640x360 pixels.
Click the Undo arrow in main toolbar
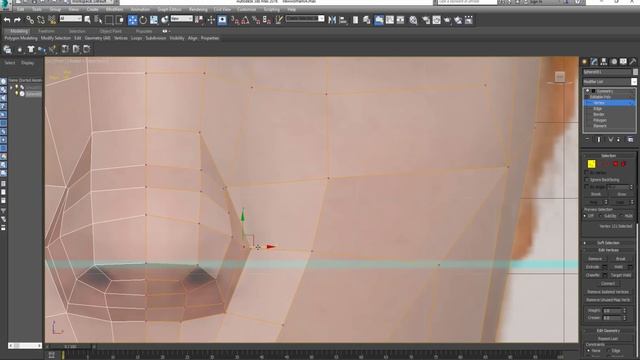point(7,20)
